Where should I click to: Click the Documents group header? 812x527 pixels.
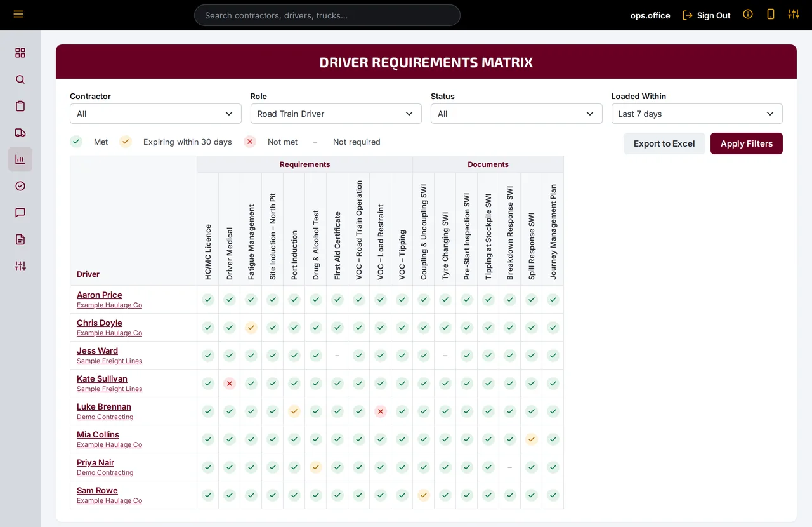pyautogui.click(x=488, y=164)
